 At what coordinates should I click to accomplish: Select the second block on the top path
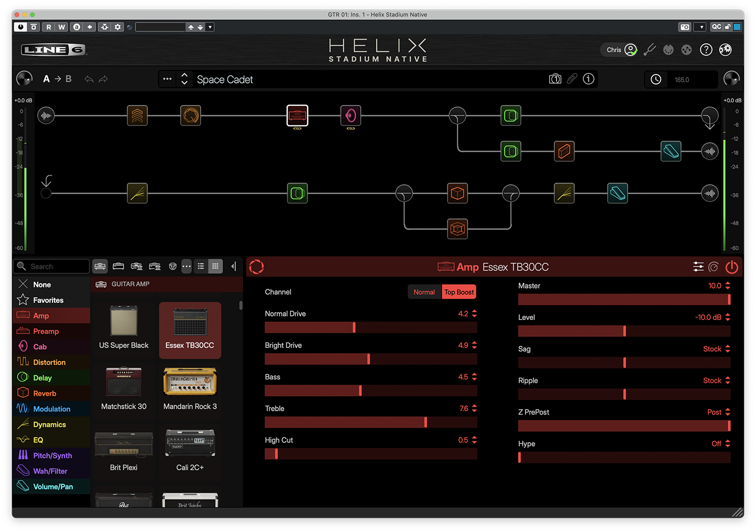(191, 115)
